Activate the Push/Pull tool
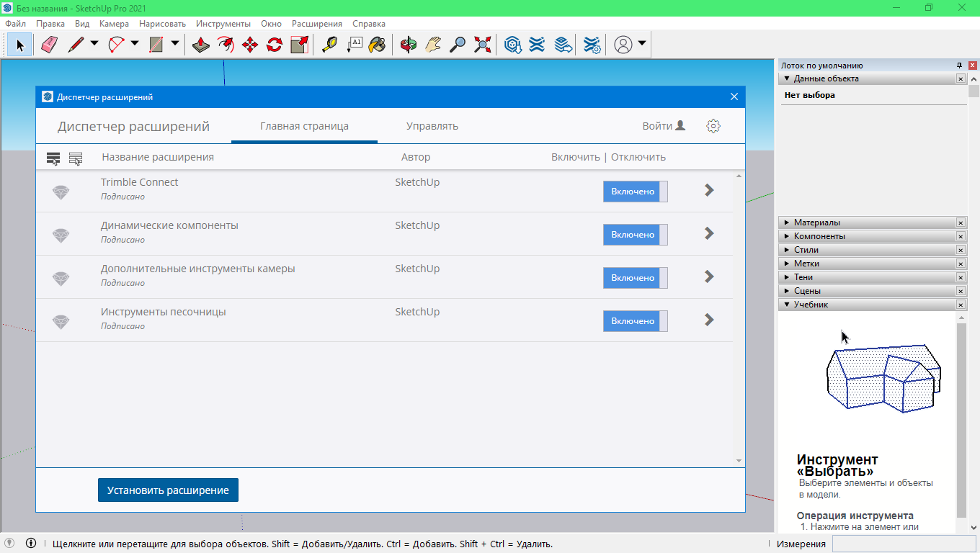 pyautogui.click(x=201, y=45)
